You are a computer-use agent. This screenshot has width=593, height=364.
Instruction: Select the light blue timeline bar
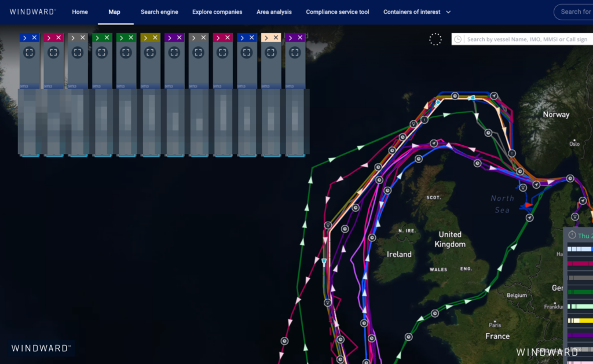[x=580, y=249]
